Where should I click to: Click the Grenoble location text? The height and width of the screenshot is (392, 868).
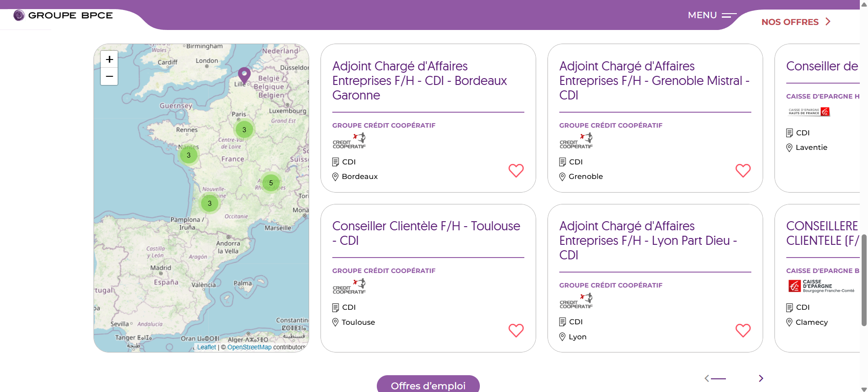586,177
